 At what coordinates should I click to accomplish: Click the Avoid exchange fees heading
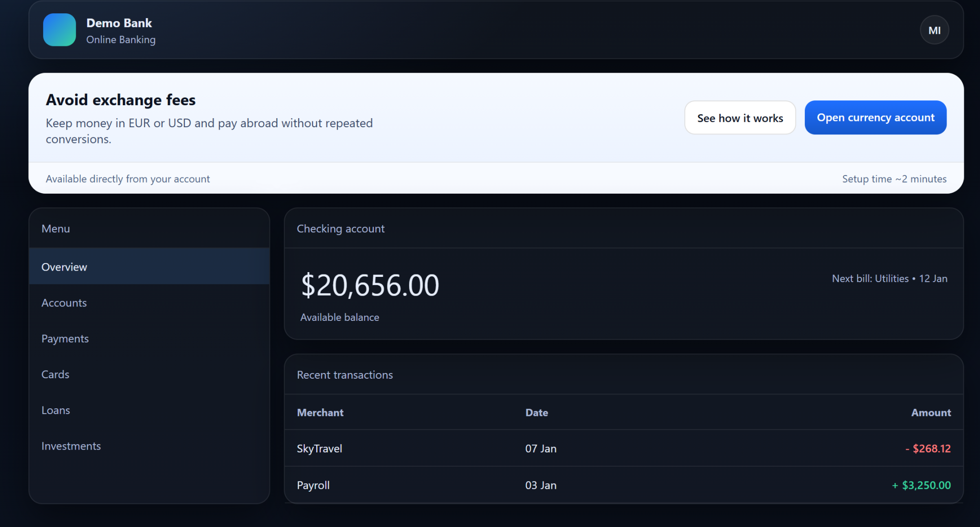[x=120, y=99]
